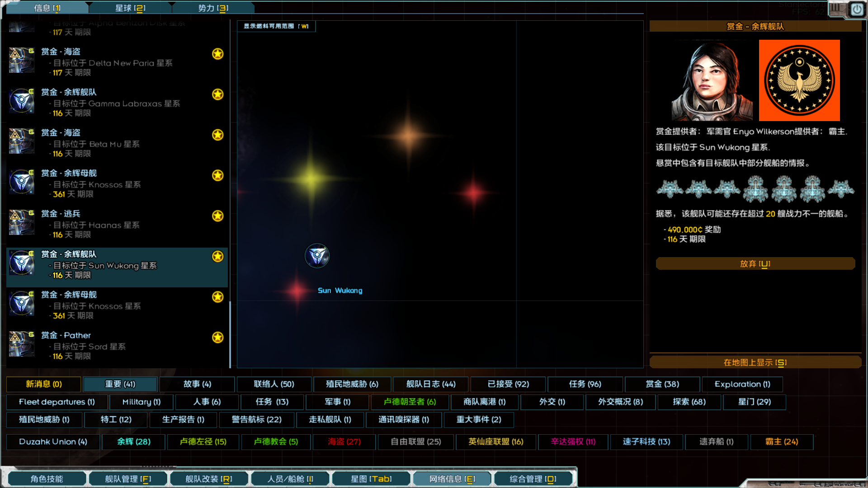Screen dimensions: 868x488
Task: Click the power icon in top-right corner
Action: [857, 9]
